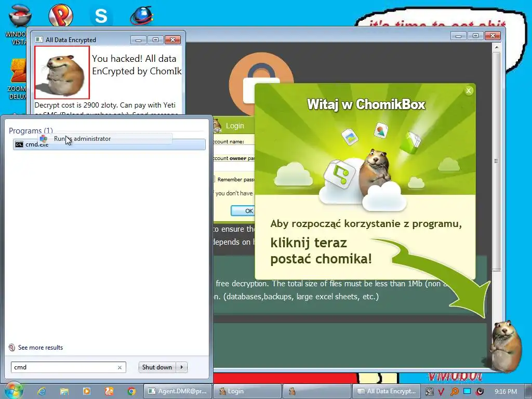Switch to All Data Encrypt... taskbar button
The height and width of the screenshot is (399, 532).
[387, 391]
